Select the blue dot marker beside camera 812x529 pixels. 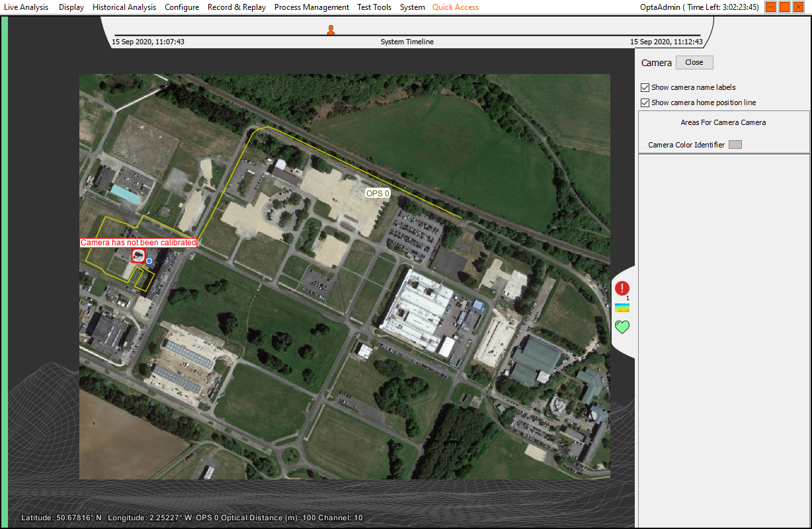tap(149, 261)
